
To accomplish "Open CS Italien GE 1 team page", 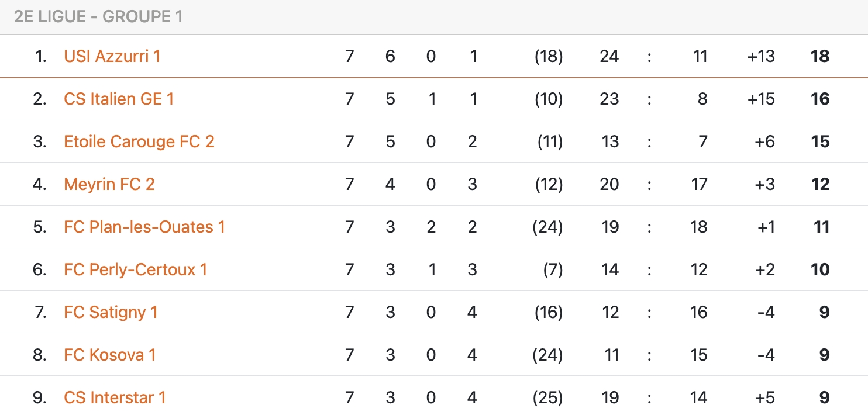I will [x=119, y=99].
